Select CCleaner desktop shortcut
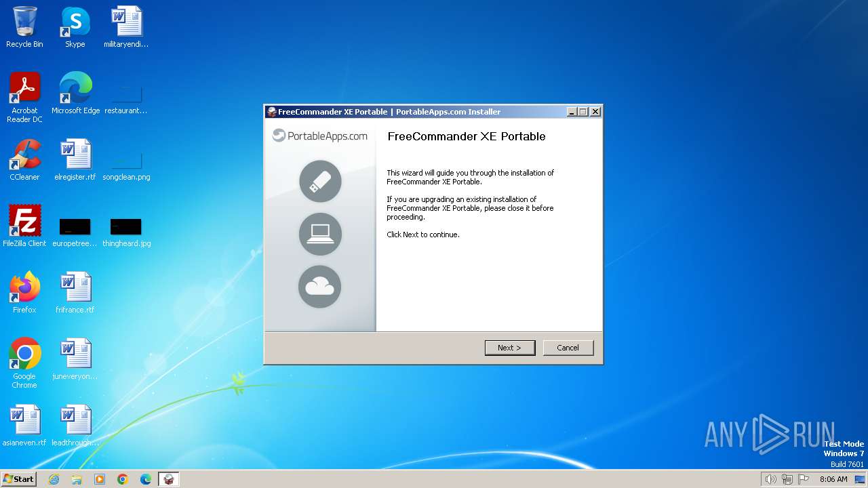The image size is (868, 488). coord(24,160)
